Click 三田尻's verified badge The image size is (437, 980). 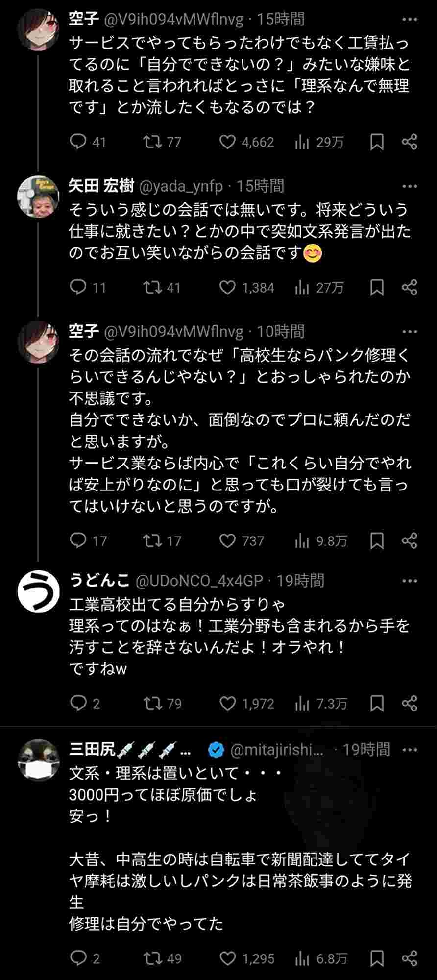216,750
